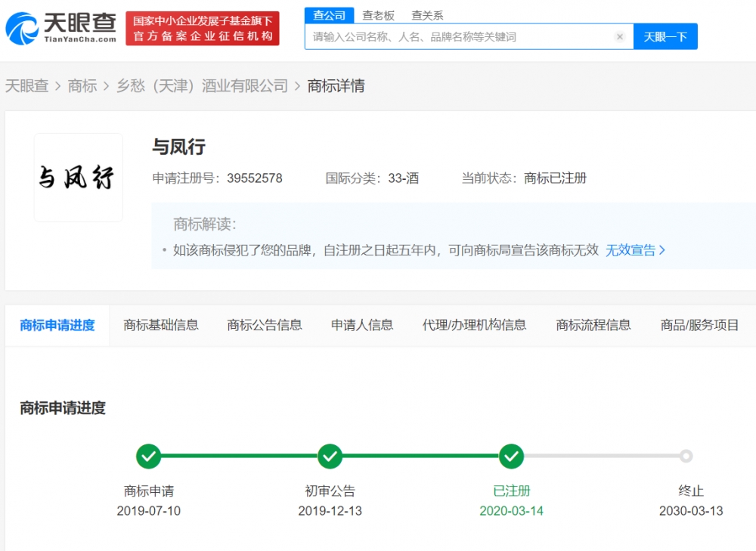
Task: Select the 查公司 search tab
Action: pyautogui.click(x=330, y=15)
